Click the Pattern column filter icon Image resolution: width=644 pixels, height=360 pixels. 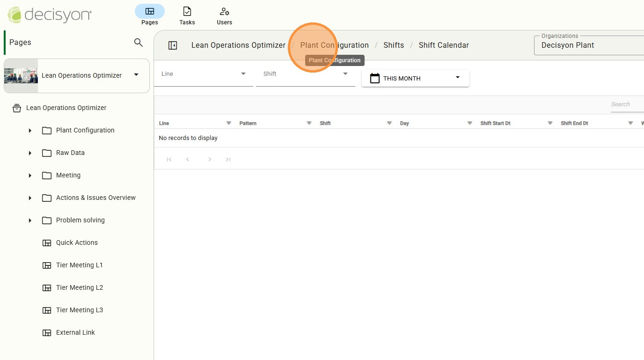[309, 123]
